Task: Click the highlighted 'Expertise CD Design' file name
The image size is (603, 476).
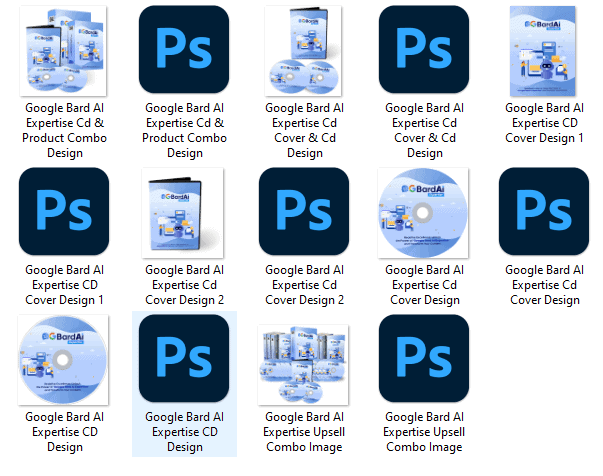Action: tap(185, 432)
